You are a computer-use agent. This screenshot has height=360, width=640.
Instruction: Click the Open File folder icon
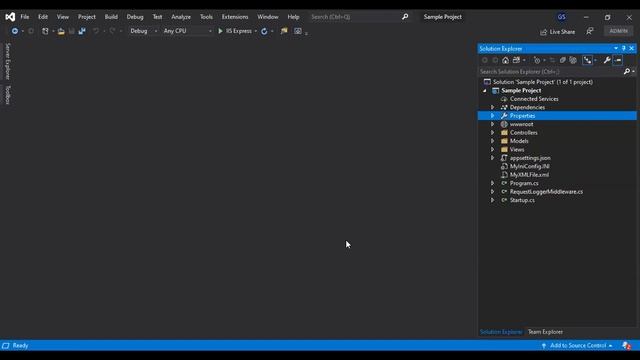(x=61, y=31)
